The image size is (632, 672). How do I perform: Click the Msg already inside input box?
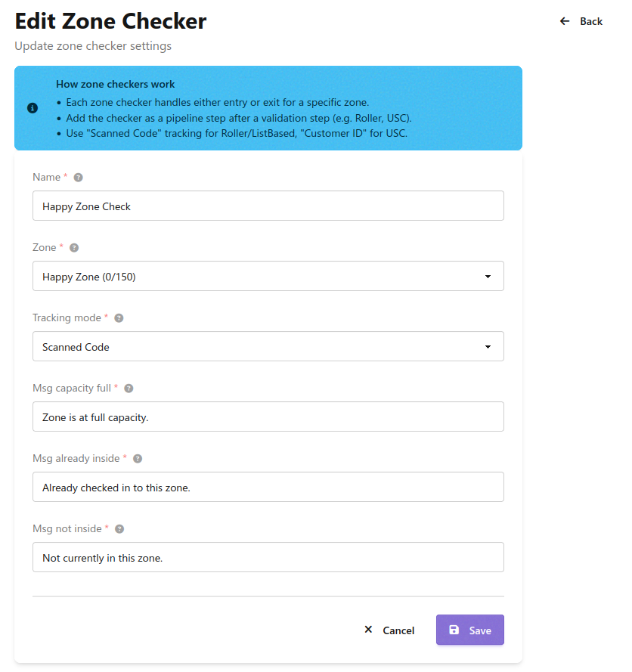[268, 487]
